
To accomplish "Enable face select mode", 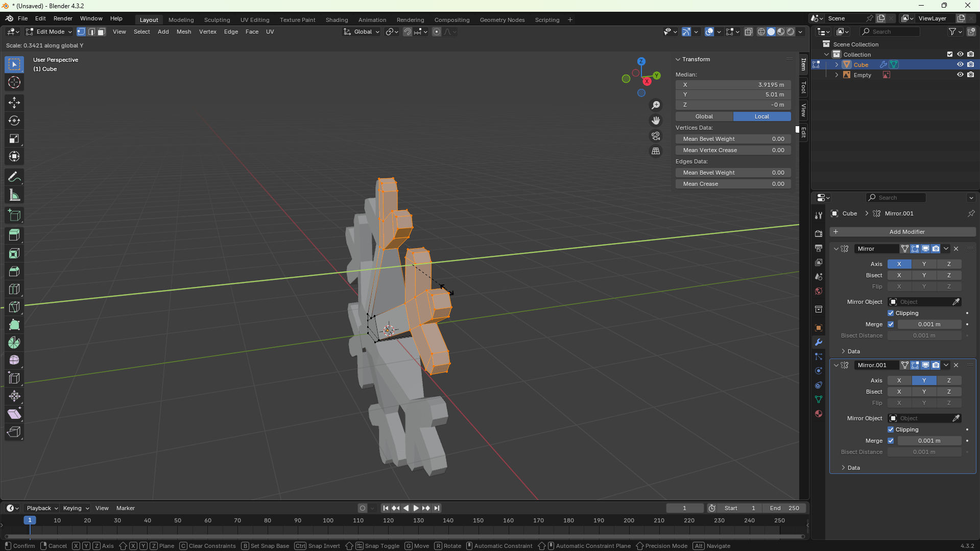I will pyautogui.click(x=102, y=32).
